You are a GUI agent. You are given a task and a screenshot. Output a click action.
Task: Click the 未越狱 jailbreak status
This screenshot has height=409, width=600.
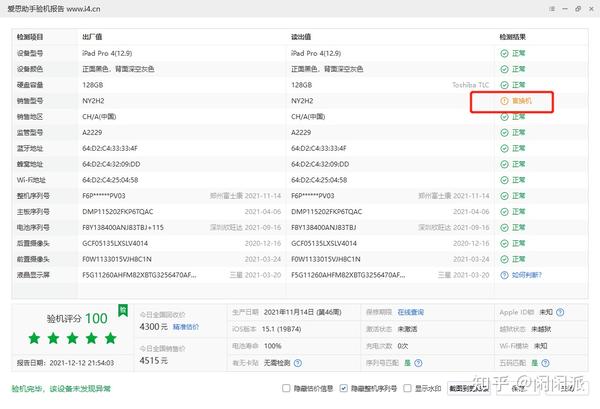(541, 329)
